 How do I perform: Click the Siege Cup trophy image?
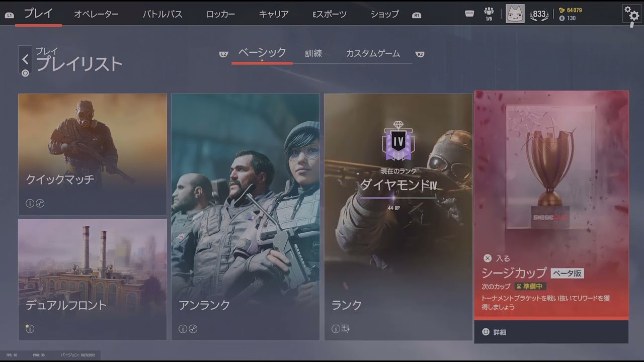tap(550, 166)
